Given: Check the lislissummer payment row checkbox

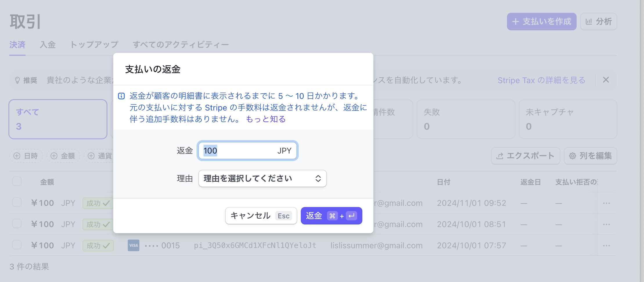Looking at the screenshot, I should point(17,245).
